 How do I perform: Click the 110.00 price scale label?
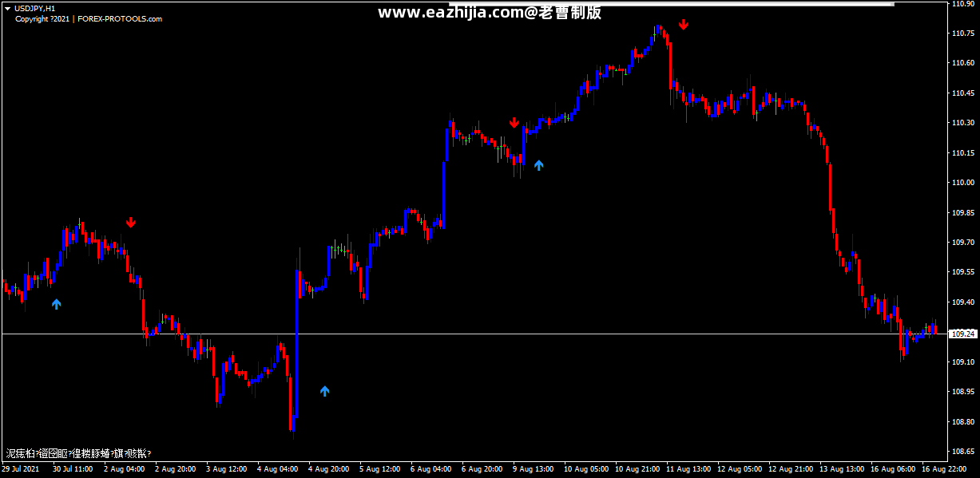pos(963,183)
